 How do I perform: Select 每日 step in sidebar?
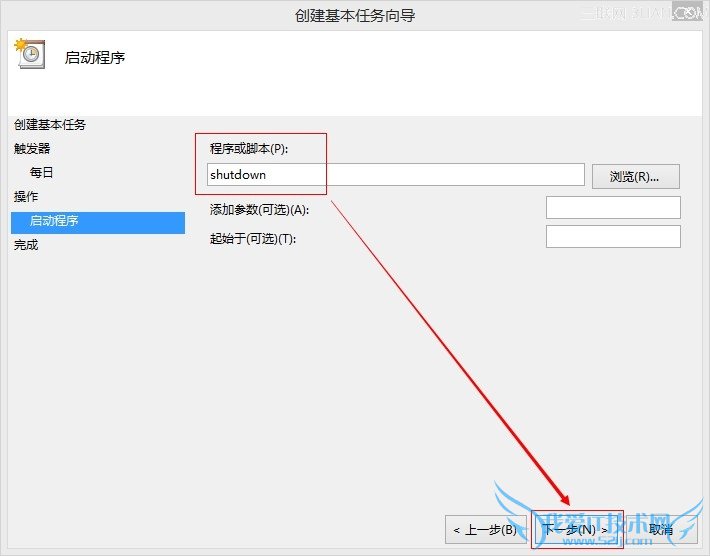tap(42, 173)
